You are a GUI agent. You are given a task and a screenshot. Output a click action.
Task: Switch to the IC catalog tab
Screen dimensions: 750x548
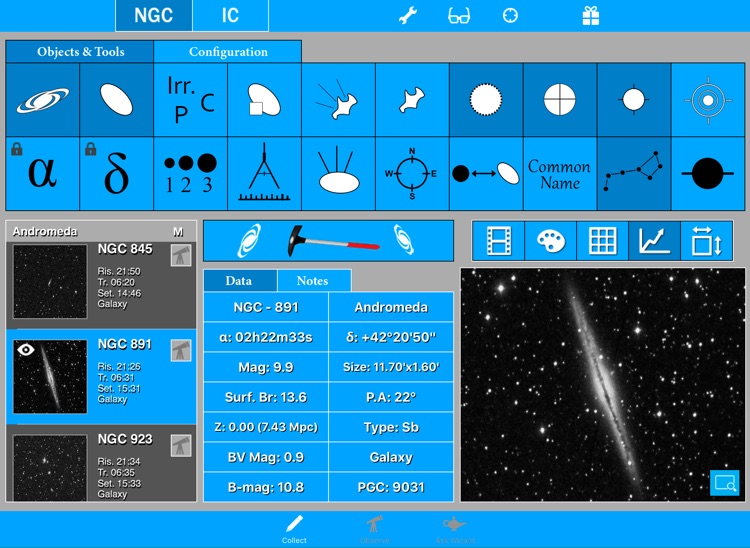pyautogui.click(x=231, y=15)
